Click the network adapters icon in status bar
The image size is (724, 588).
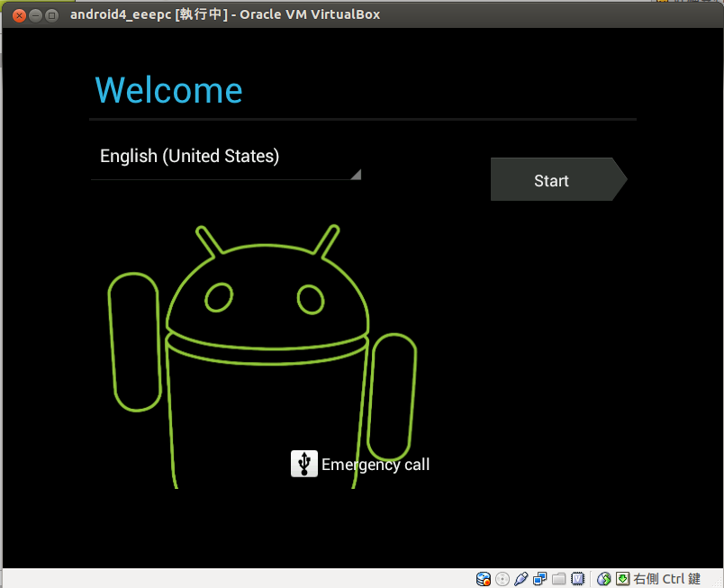click(x=539, y=579)
